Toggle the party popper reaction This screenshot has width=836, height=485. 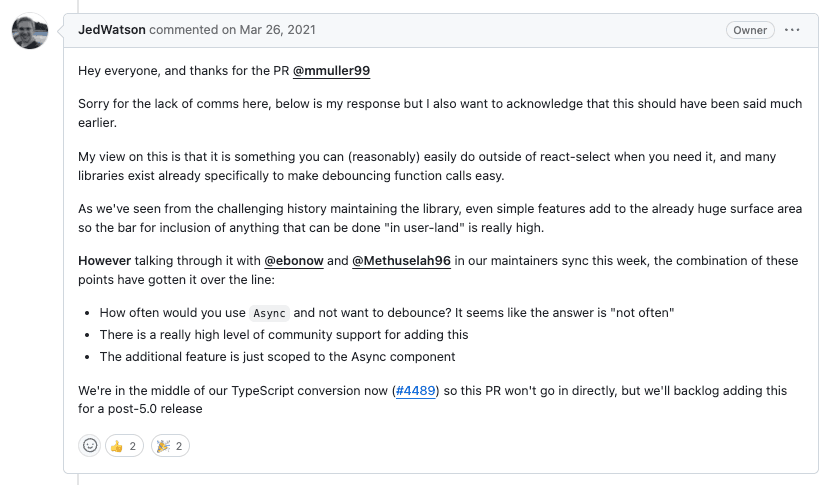(x=170, y=445)
